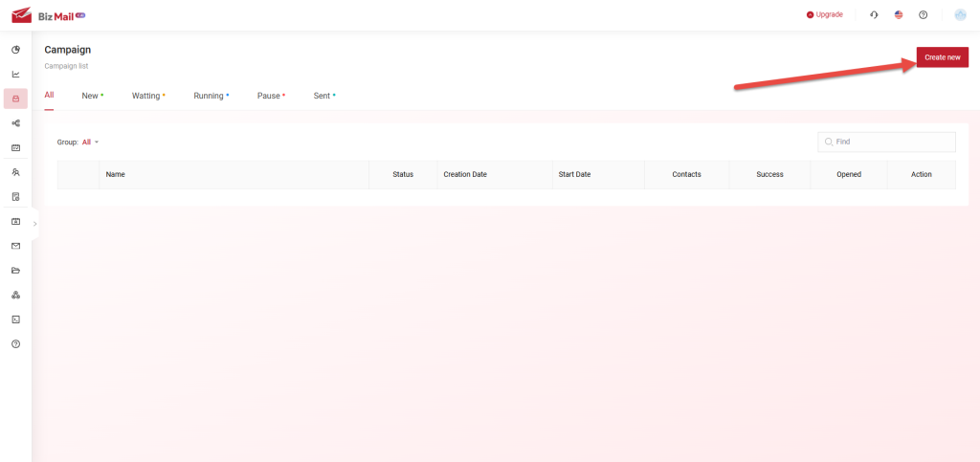
Task: Open the Waiting campaigns tab
Action: point(145,97)
